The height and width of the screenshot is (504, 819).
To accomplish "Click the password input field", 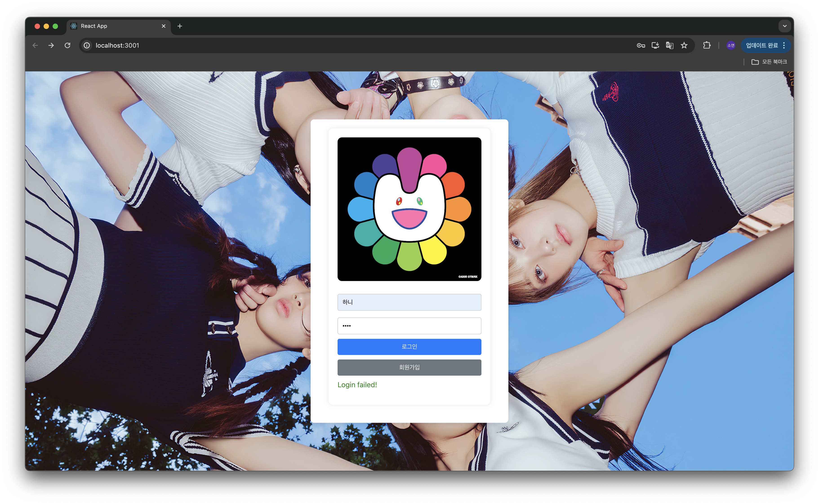I will click(x=409, y=326).
